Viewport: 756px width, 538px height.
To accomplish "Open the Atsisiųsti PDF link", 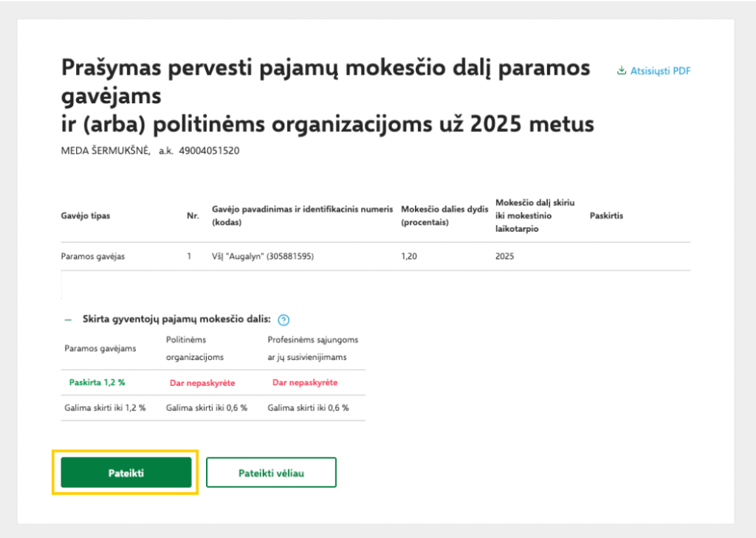I will pyautogui.click(x=659, y=71).
